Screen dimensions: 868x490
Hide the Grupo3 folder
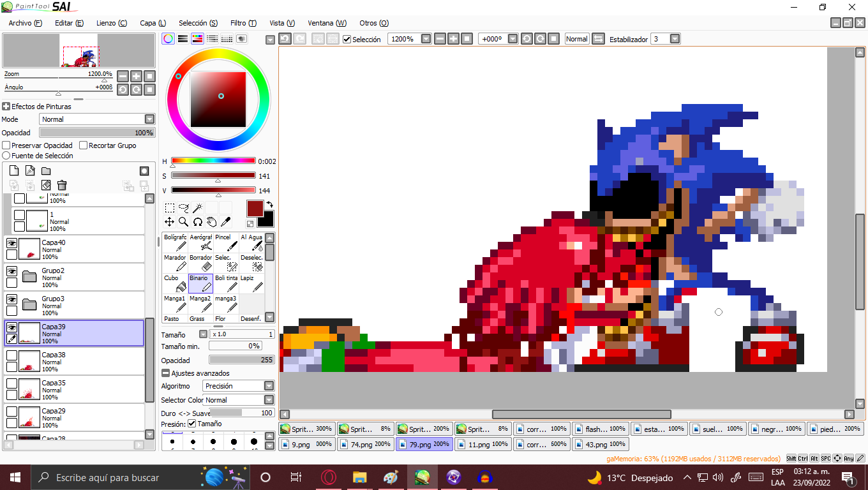pos(11,299)
